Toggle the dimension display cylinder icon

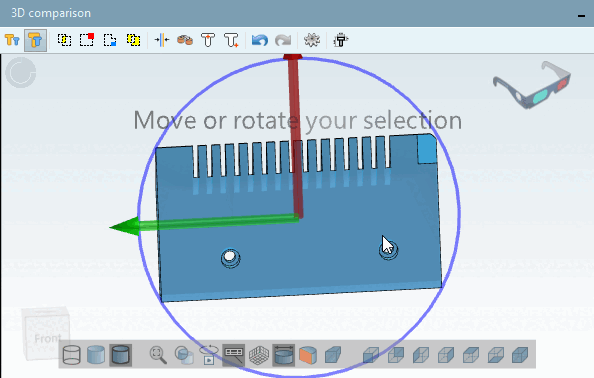click(x=283, y=355)
